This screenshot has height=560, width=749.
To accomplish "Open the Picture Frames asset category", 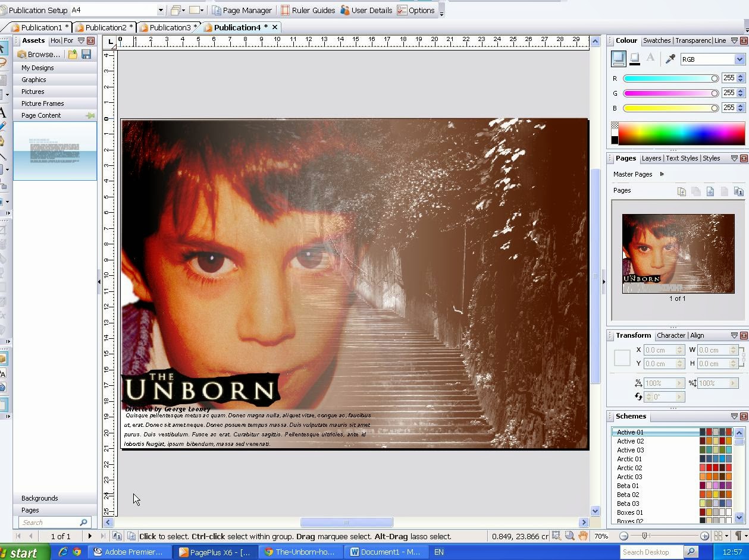I will point(55,103).
